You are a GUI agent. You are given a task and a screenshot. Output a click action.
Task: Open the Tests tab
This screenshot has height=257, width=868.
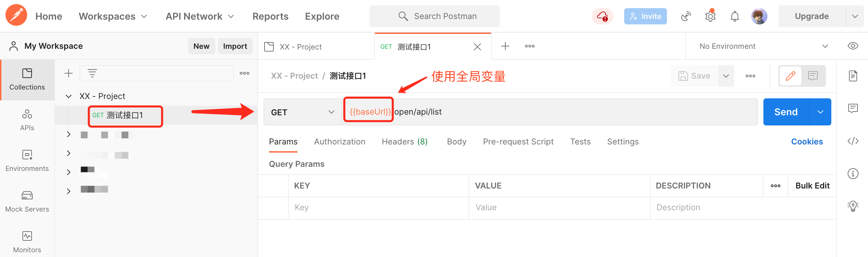(x=580, y=142)
